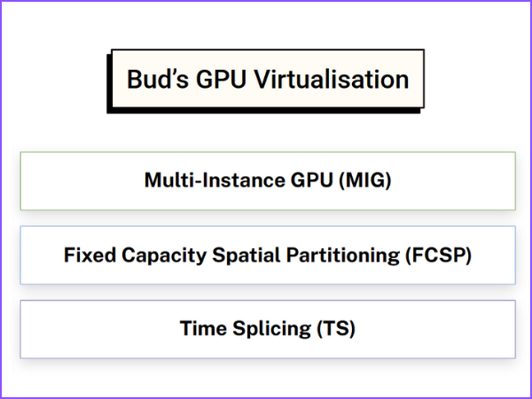
Task: Click the purple outer border frame
Action: (x=4, y=199)
